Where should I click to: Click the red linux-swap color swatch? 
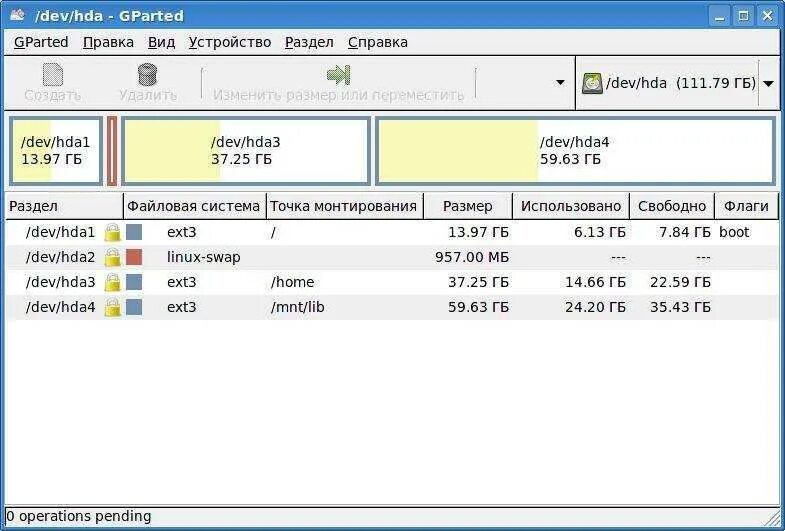pos(134,257)
